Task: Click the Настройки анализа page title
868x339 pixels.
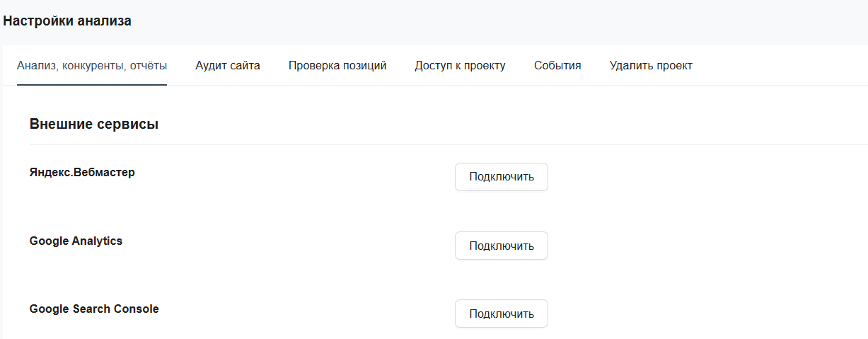Action: point(67,21)
